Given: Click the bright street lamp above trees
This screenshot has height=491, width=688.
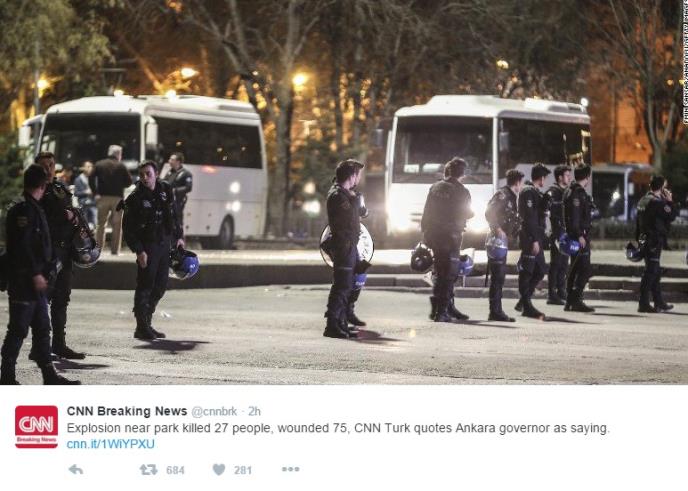Looking at the screenshot, I should point(300,79).
